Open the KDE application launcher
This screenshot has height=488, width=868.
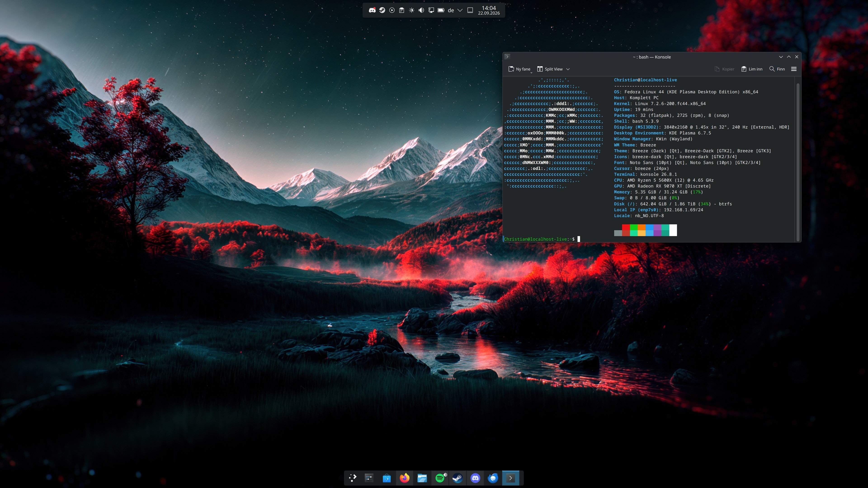pos(353,478)
